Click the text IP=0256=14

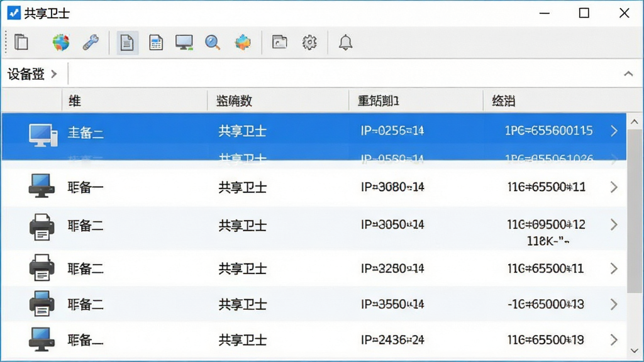(392, 131)
